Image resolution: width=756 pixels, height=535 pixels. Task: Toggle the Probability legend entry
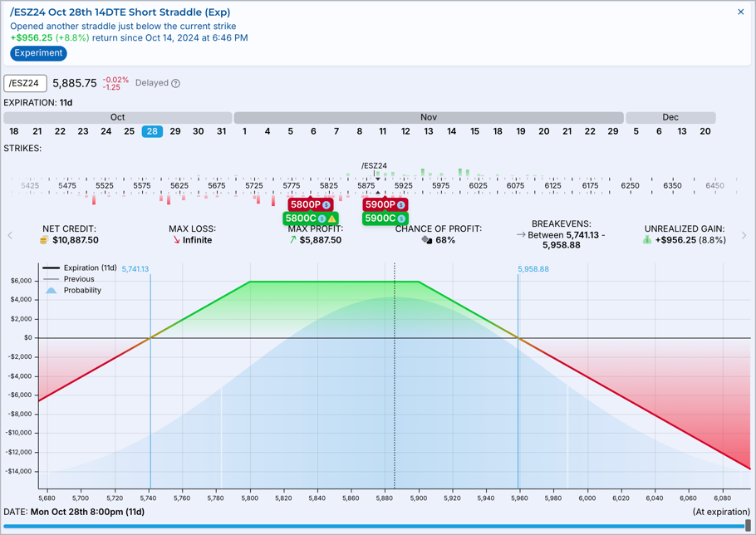coord(73,290)
